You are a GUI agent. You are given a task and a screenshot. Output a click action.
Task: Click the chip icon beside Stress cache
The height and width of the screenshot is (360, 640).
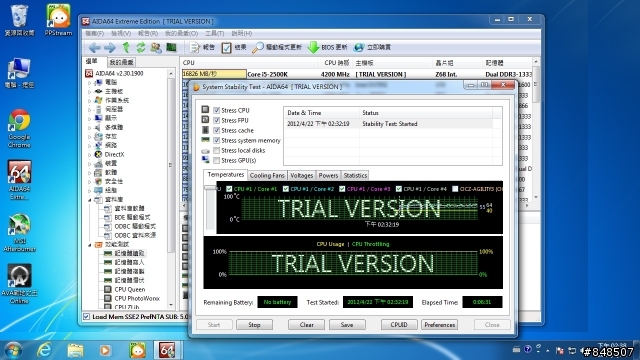(x=205, y=130)
